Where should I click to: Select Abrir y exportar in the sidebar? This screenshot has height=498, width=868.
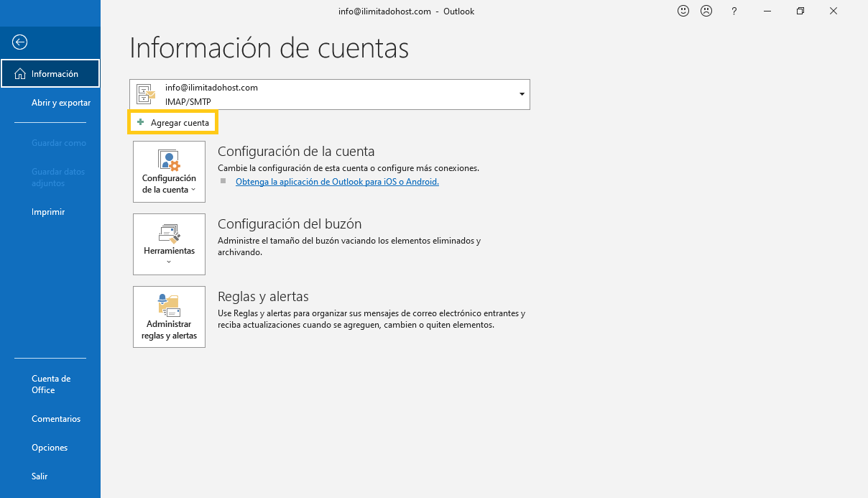(x=61, y=103)
